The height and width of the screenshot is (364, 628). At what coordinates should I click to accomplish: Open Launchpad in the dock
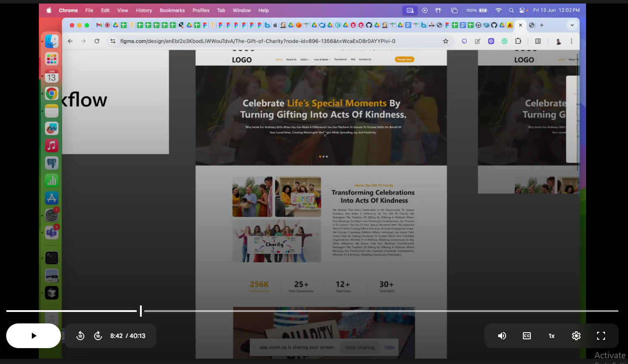(52, 59)
